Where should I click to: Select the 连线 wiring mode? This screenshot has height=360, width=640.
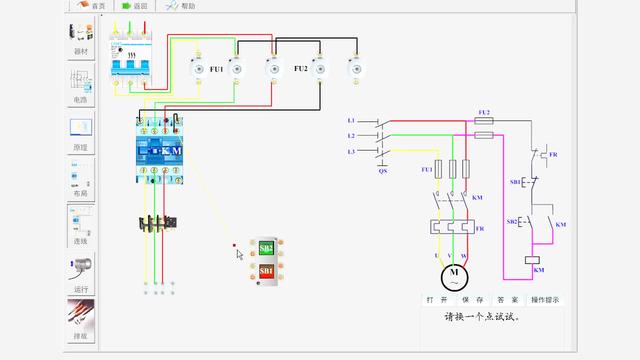[81, 227]
